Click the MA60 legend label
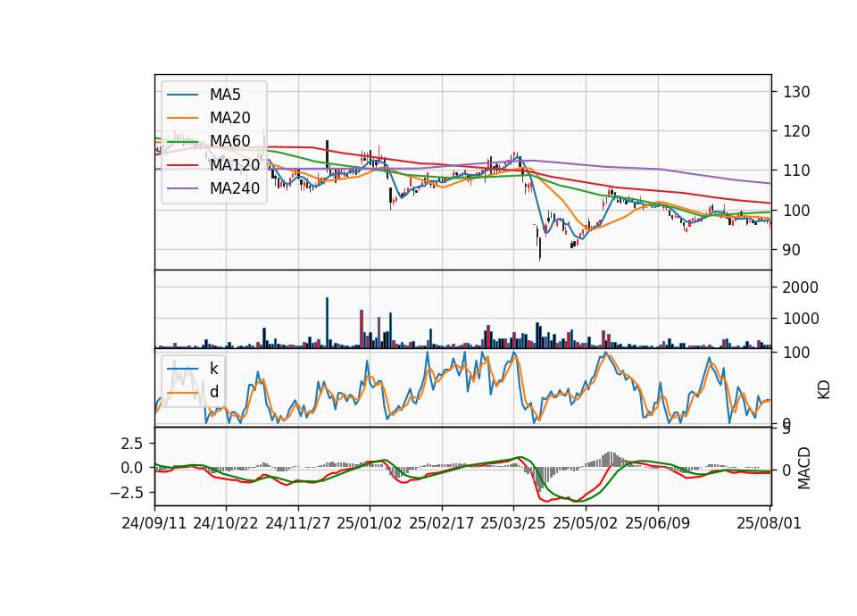Screen dimensions: 857x616 (229, 141)
